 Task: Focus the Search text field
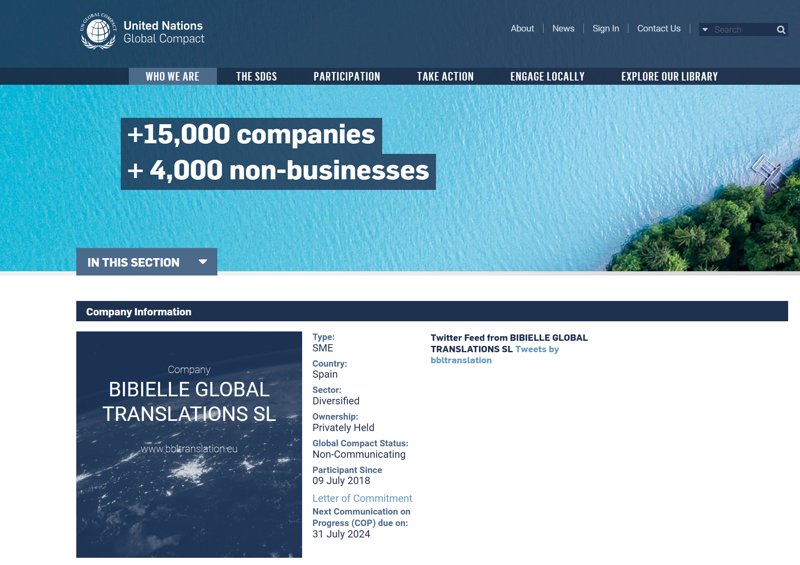[741, 30]
